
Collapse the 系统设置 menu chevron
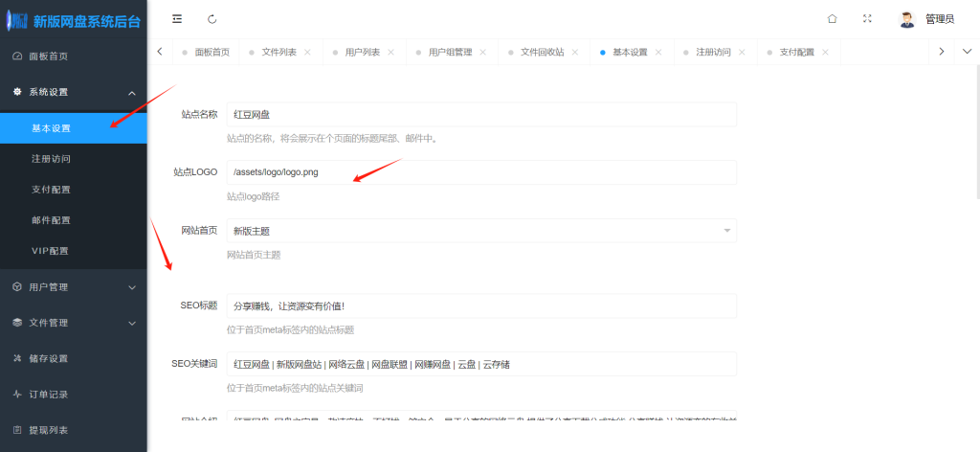click(132, 93)
